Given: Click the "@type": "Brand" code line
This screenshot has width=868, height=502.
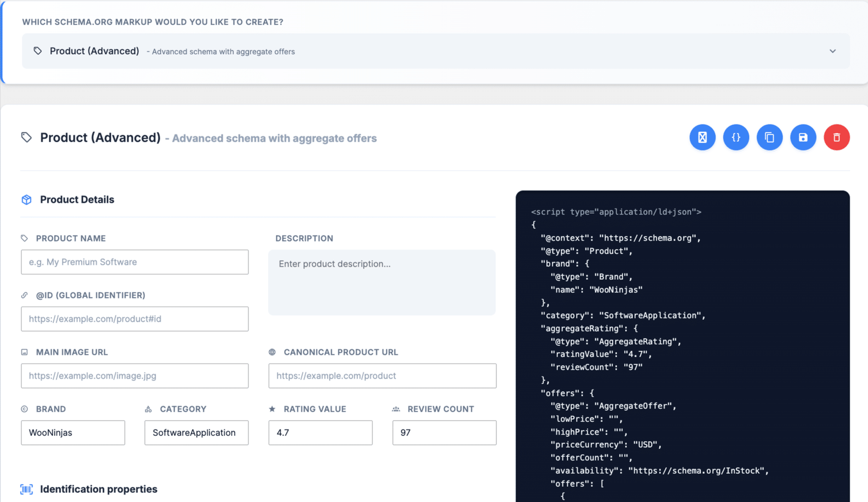Looking at the screenshot, I should click(x=591, y=277).
